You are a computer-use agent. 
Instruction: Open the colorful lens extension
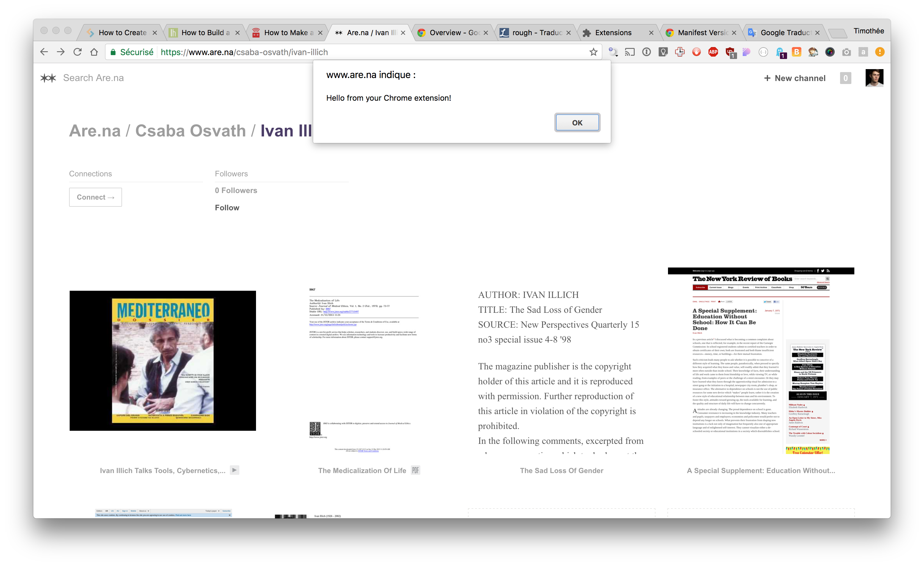point(830,52)
